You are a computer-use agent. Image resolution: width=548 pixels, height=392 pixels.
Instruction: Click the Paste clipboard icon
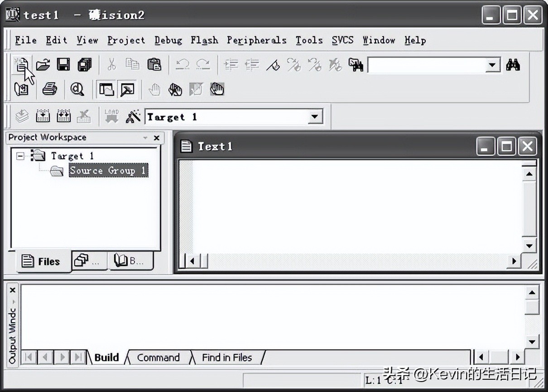click(x=154, y=65)
